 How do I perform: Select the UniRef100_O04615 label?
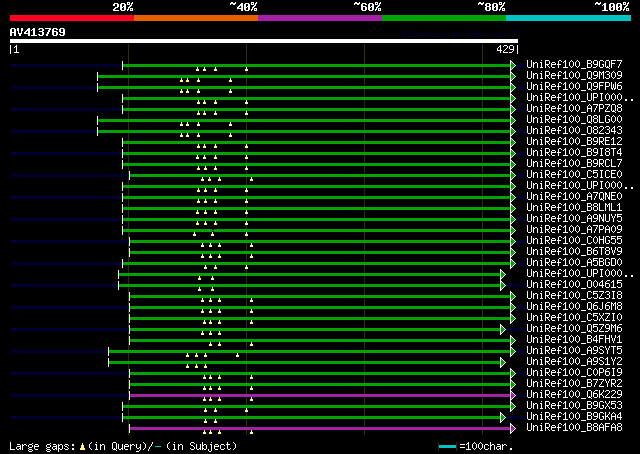574,285
